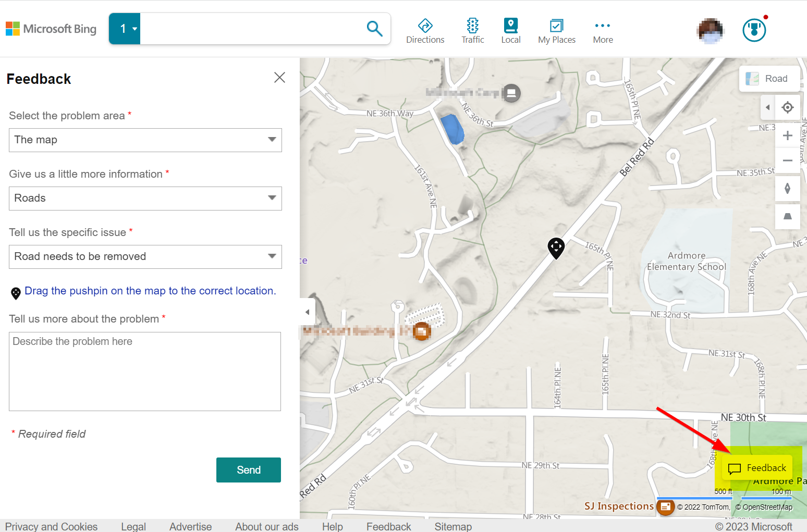The width and height of the screenshot is (807, 532).
Task: Click the Send button
Action: coord(249,470)
